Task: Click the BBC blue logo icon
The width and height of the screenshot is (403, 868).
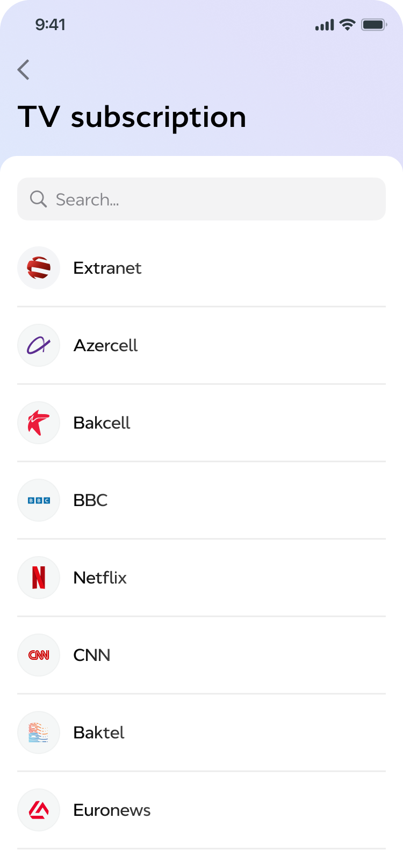Action: tap(39, 500)
